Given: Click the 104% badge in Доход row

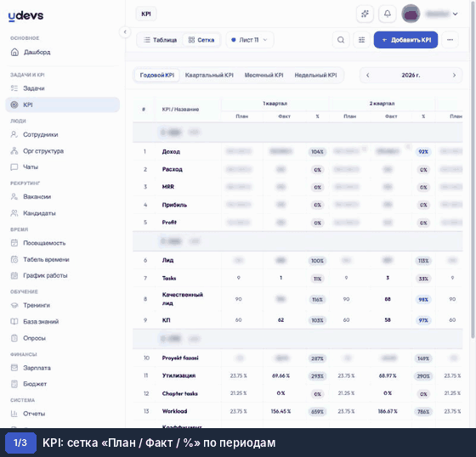Looking at the screenshot, I should click(x=317, y=152).
